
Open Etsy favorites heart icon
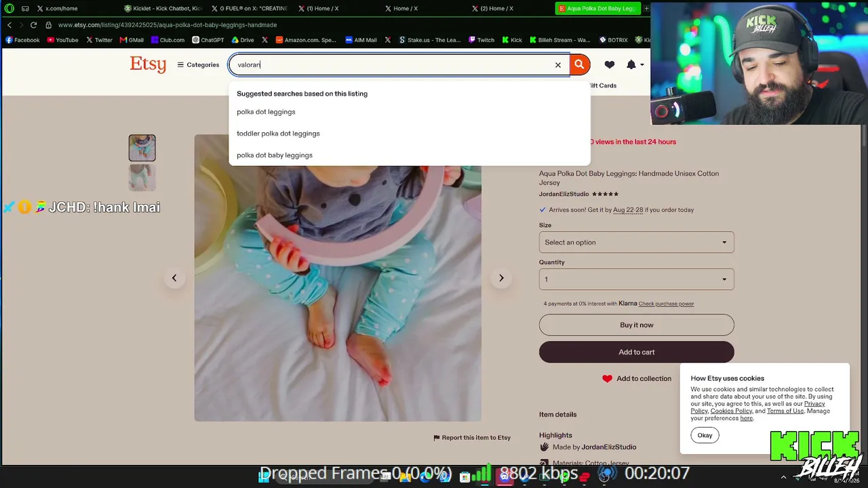[x=610, y=65]
